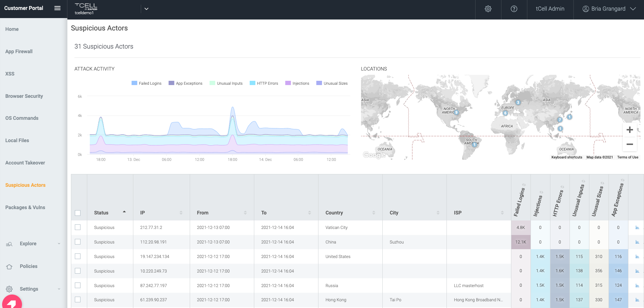
Task: Toggle the Failed Logins legend color swatch
Action: pyautogui.click(x=134, y=83)
